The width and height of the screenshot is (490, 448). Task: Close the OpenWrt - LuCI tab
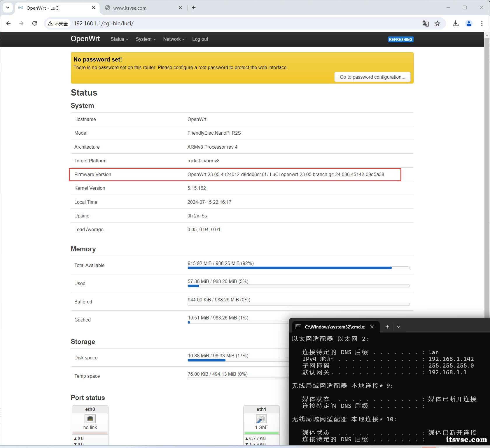pos(94,8)
